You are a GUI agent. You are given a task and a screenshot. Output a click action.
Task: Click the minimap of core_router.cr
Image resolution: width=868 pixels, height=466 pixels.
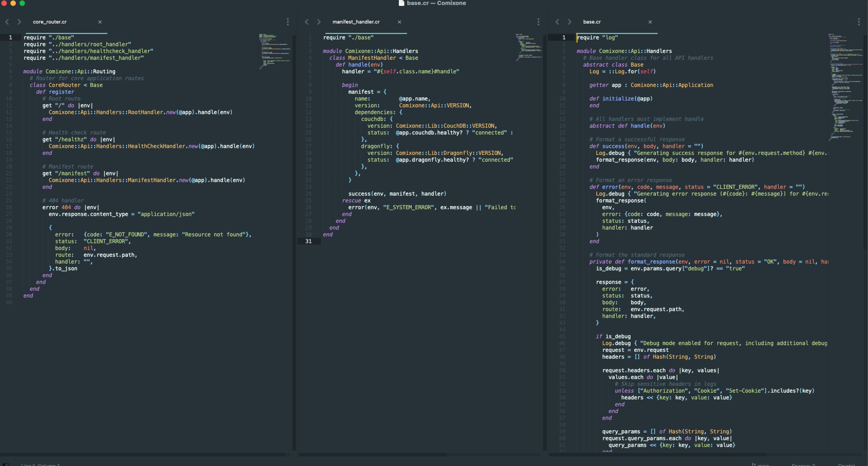275,51
